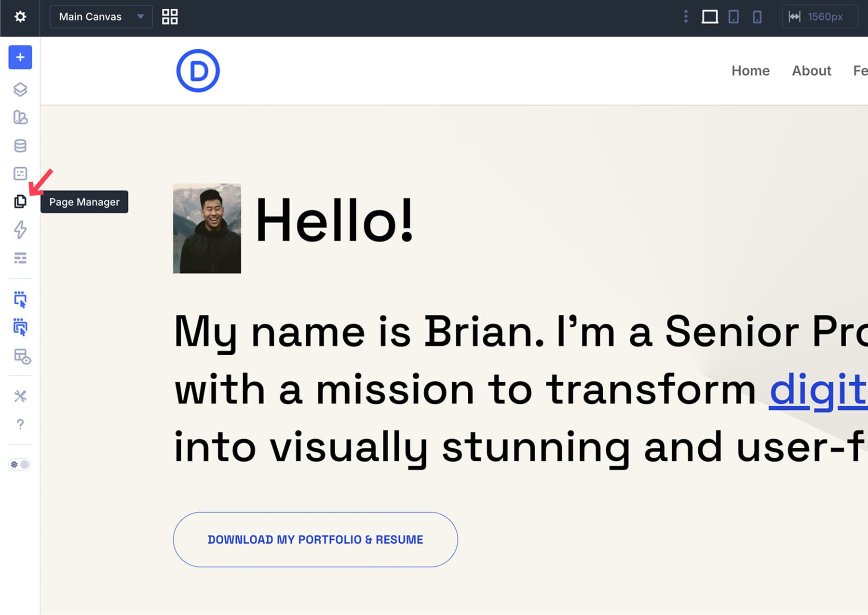Select About in the site navigation
The height and width of the screenshot is (615, 868).
[812, 70]
